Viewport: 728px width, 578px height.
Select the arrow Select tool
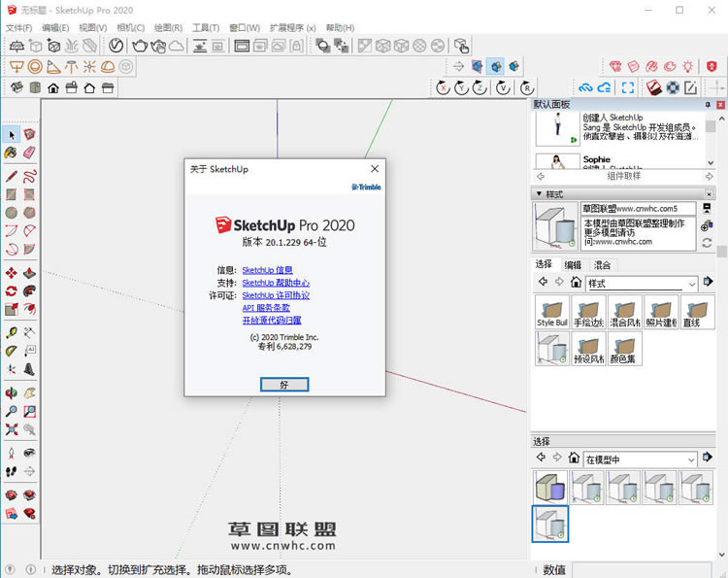point(12,135)
